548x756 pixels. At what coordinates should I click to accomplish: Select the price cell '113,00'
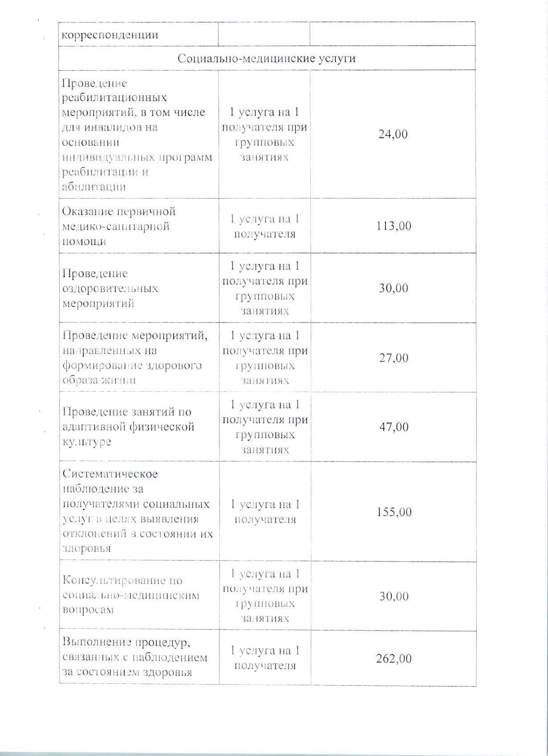click(x=393, y=226)
